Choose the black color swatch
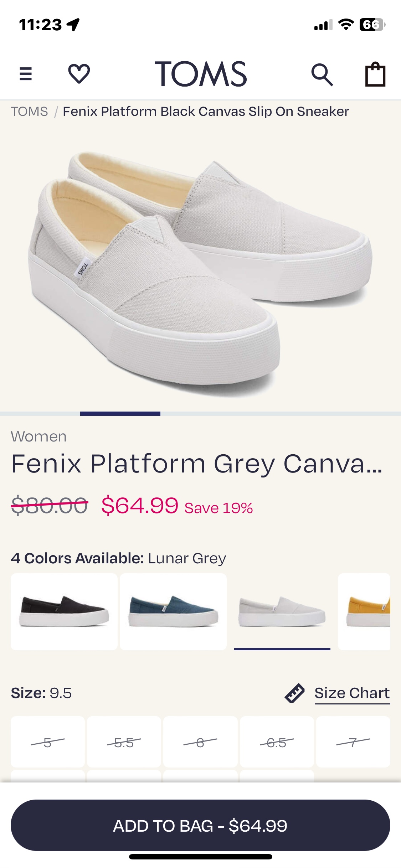 click(64, 611)
